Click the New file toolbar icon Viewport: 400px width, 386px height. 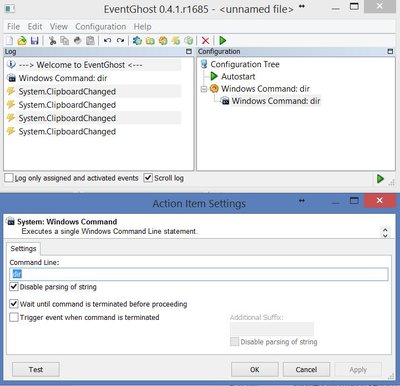(x=9, y=41)
